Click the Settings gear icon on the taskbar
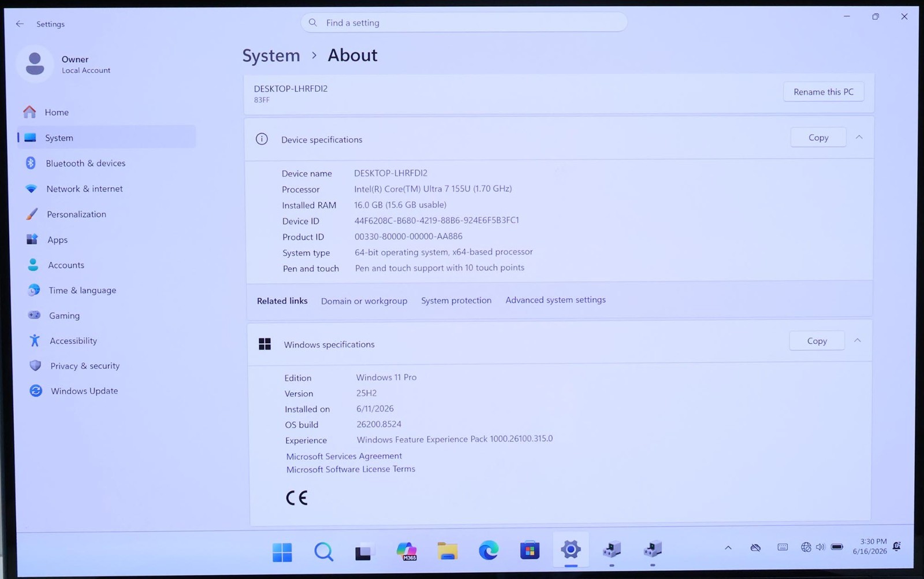924x579 pixels. (x=571, y=550)
